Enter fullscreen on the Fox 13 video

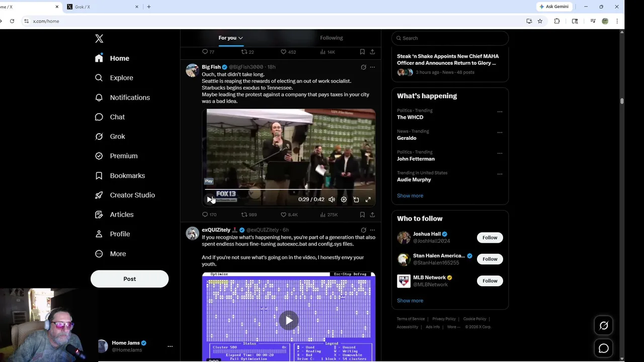pos(368,200)
